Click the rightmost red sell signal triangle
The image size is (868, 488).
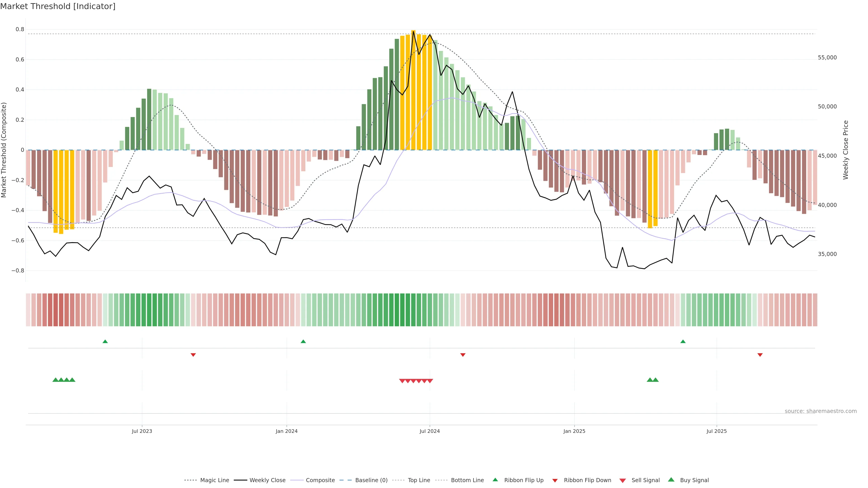pos(430,381)
